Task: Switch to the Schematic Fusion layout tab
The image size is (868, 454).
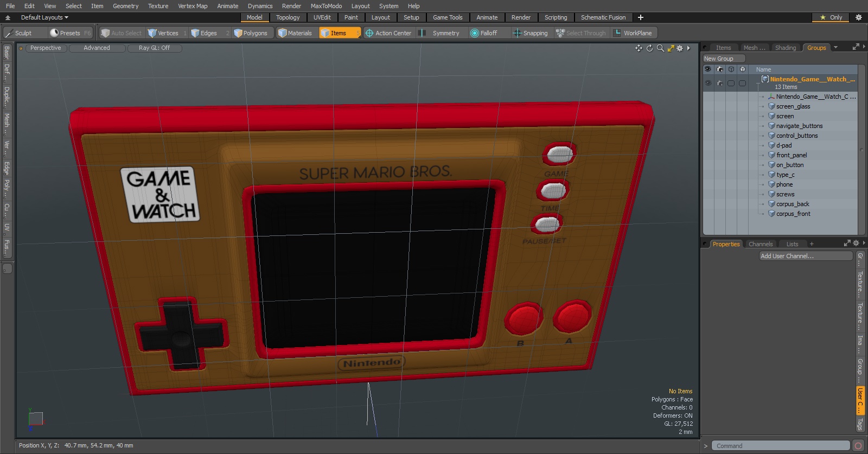Action: tap(603, 17)
